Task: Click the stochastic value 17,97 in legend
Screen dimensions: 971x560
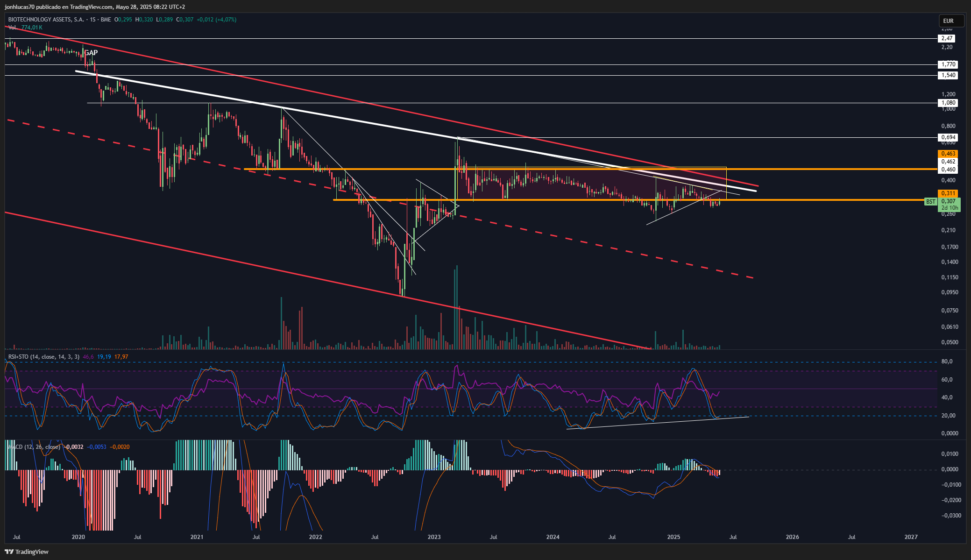Action: click(x=121, y=357)
